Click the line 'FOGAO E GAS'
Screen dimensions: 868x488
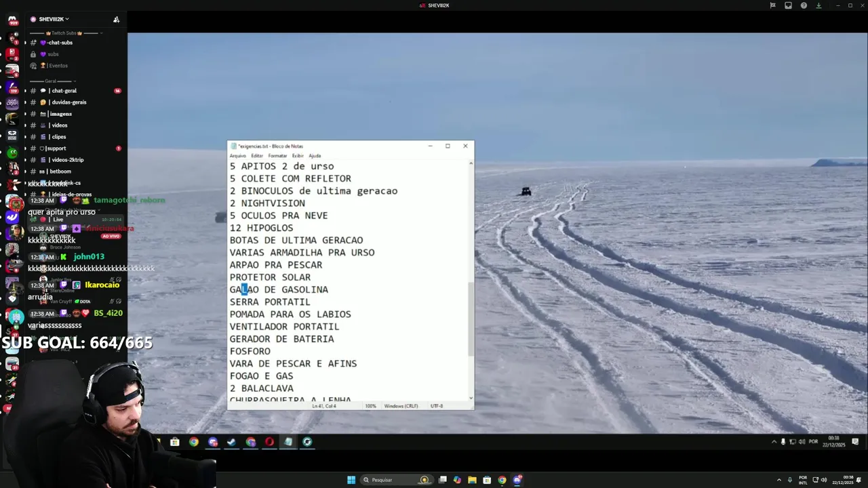click(261, 375)
